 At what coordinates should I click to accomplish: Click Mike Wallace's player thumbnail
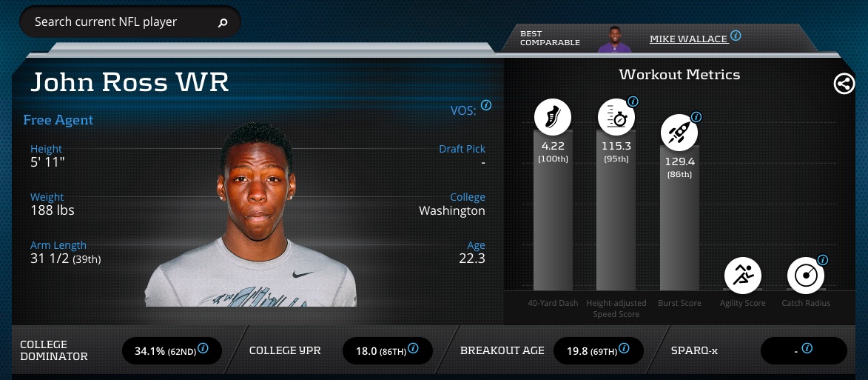[x=614, y=39]
